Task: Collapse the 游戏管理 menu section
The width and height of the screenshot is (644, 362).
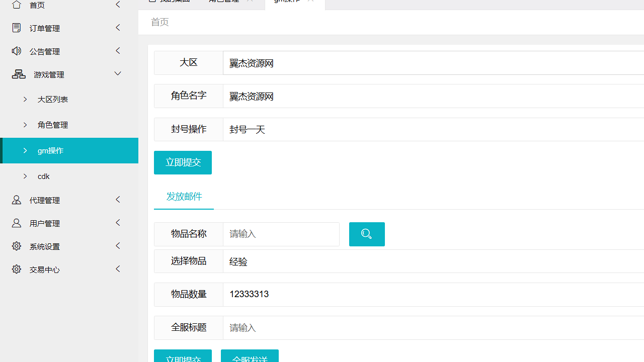Action: click(118, 73)
